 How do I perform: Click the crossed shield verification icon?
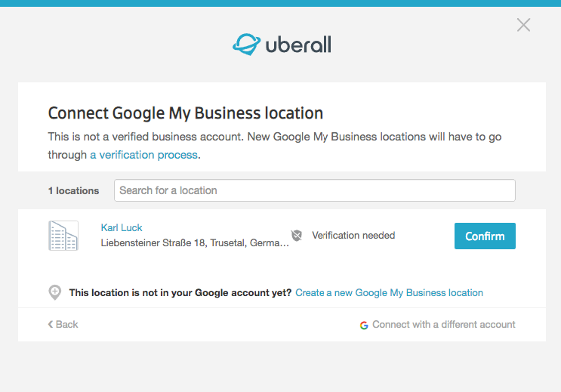pyautogui.click(x=296, y=236)
